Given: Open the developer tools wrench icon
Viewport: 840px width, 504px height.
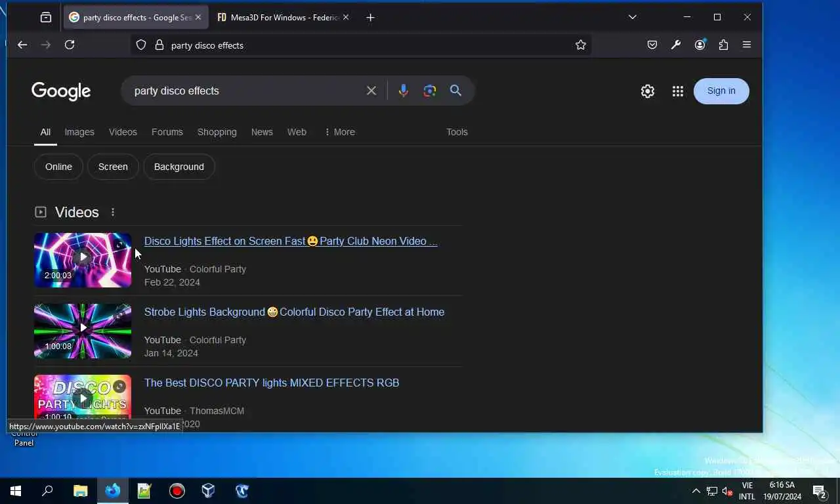Looking at the screenshot, I should [676, 45].
